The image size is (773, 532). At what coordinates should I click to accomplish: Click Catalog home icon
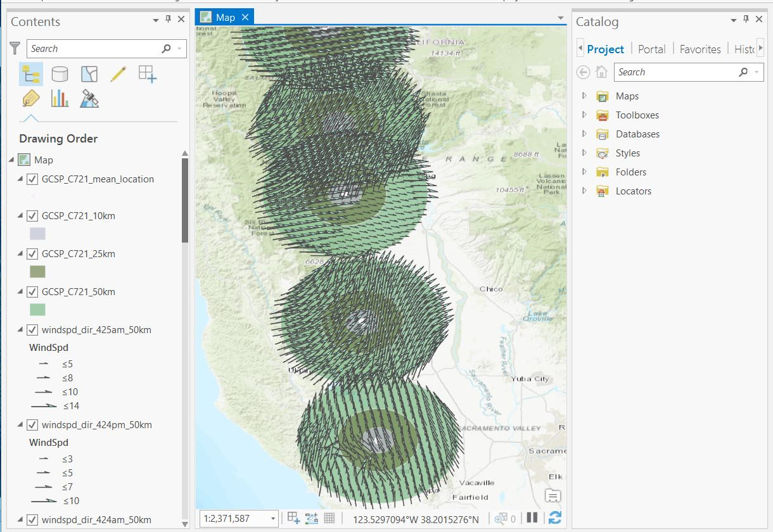[x=601, y=72]
